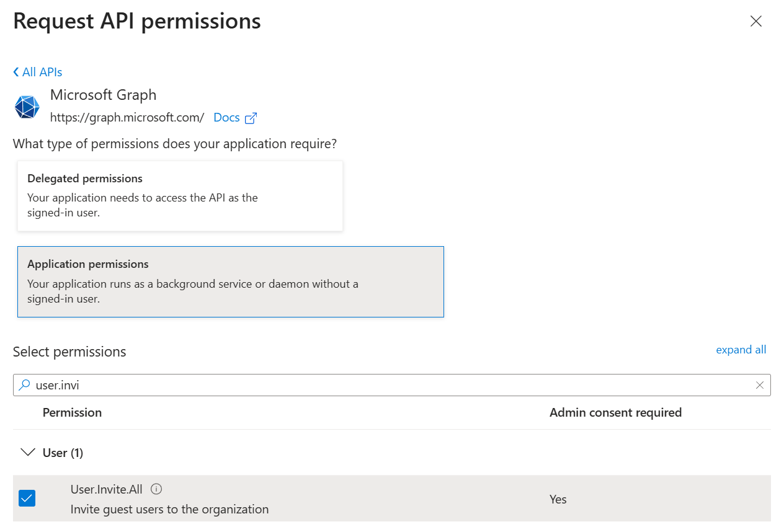Collapse the User (1) permission group
The height and width of the screenshot is (532, 784).
point(27,452)
